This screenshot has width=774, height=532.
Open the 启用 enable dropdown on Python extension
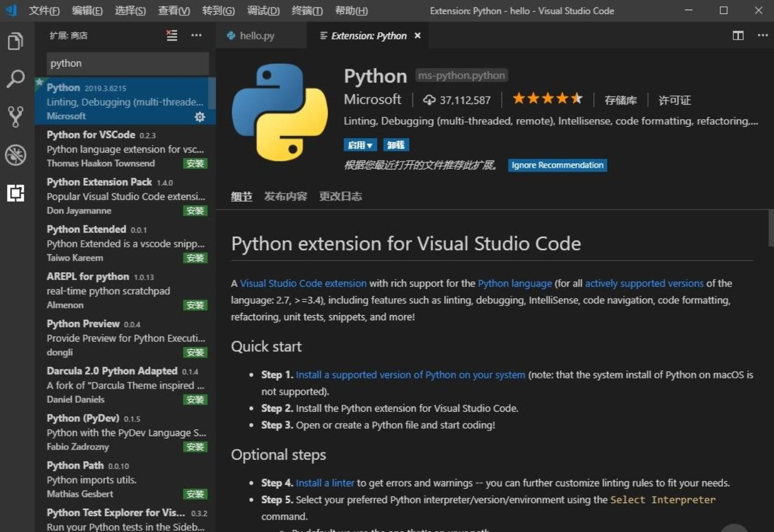(360, 145)
